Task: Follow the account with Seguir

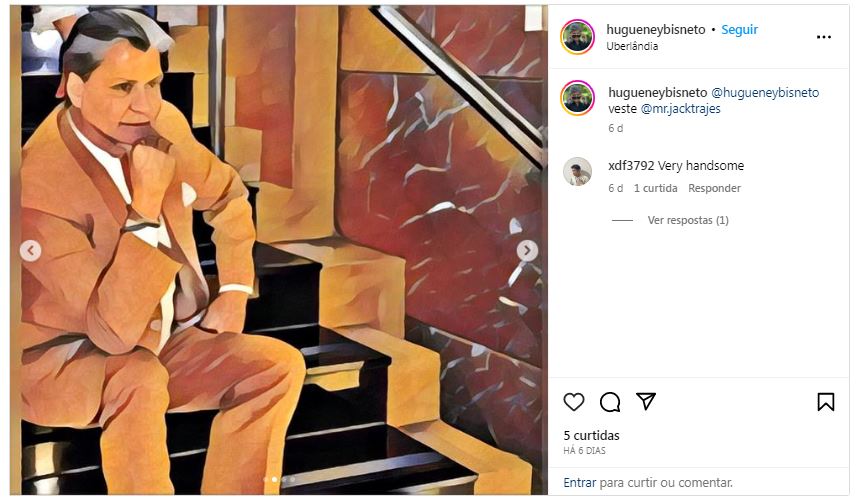Action: coord(739,30)
